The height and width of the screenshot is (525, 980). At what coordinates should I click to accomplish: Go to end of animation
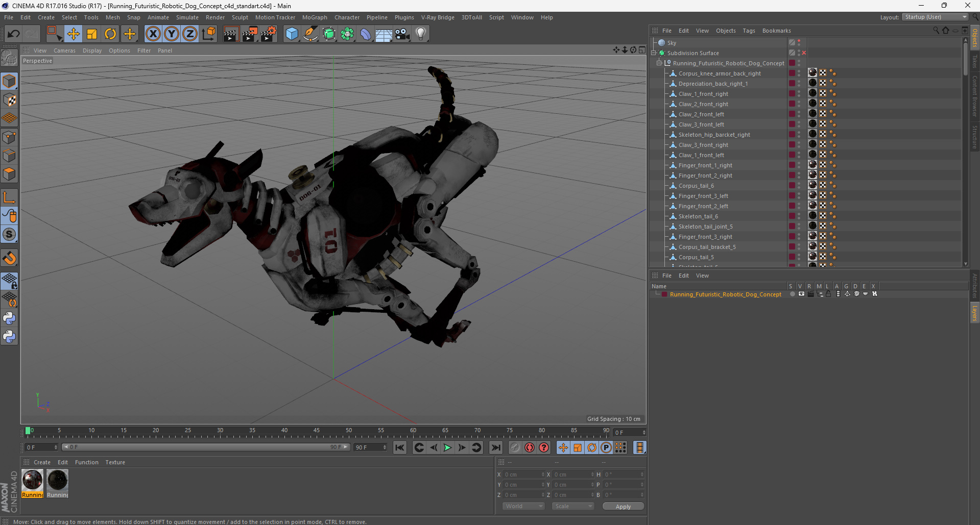495,447
